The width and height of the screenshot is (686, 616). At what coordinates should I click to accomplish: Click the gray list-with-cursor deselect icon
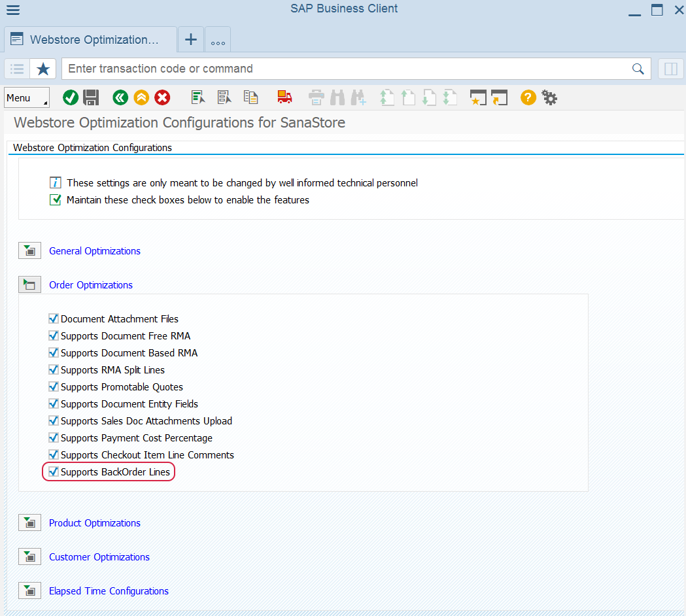click(224, 97)
